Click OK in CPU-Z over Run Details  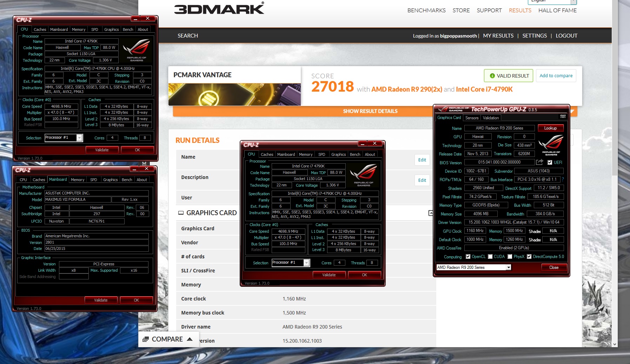pos(364,275)
